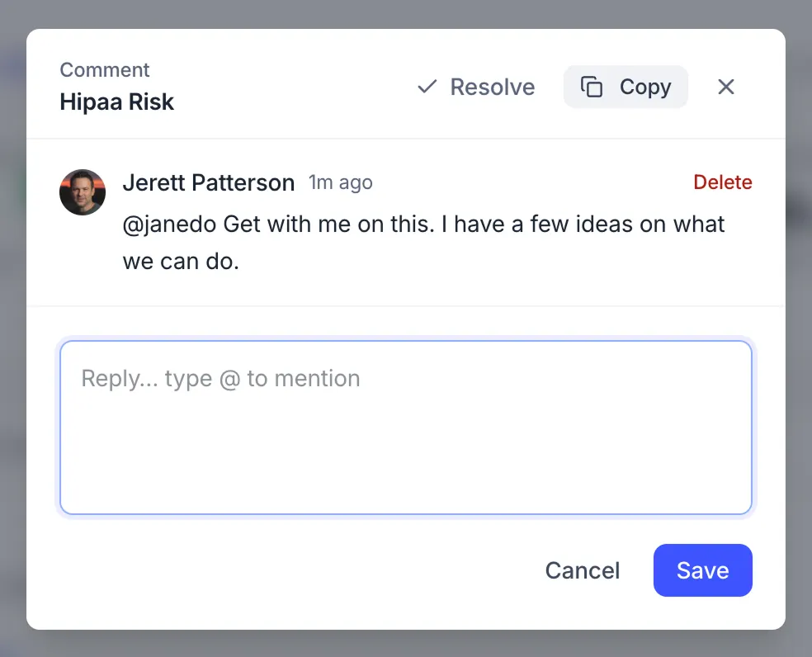Image resolution: width=812 pixels, height=657 pixels.
Task: Click the '@janedo' mention in the comment
Action: pos(169,225)
